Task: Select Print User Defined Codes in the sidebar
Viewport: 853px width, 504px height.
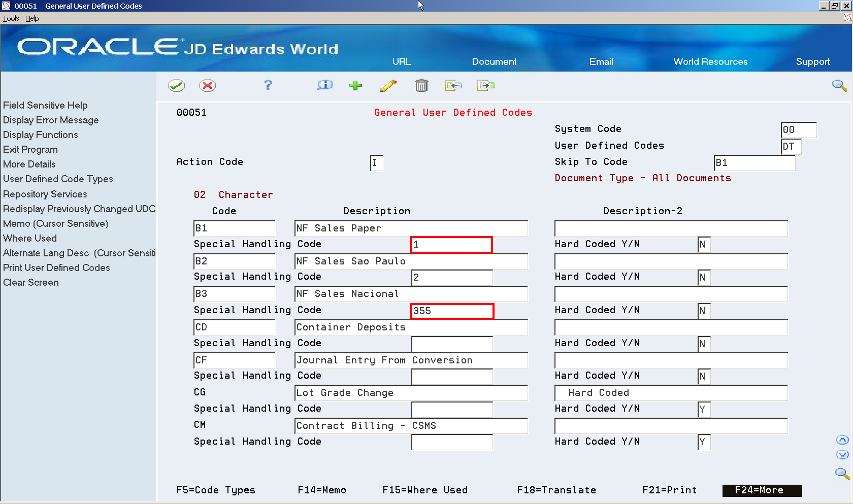Action: 56,267
